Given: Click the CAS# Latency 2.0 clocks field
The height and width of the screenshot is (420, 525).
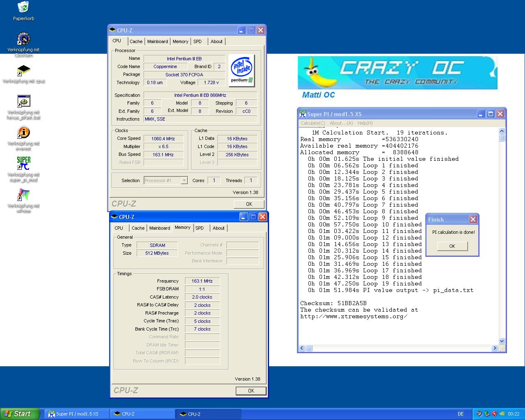Looking at the screenshot, I should [x=202, y=297].
